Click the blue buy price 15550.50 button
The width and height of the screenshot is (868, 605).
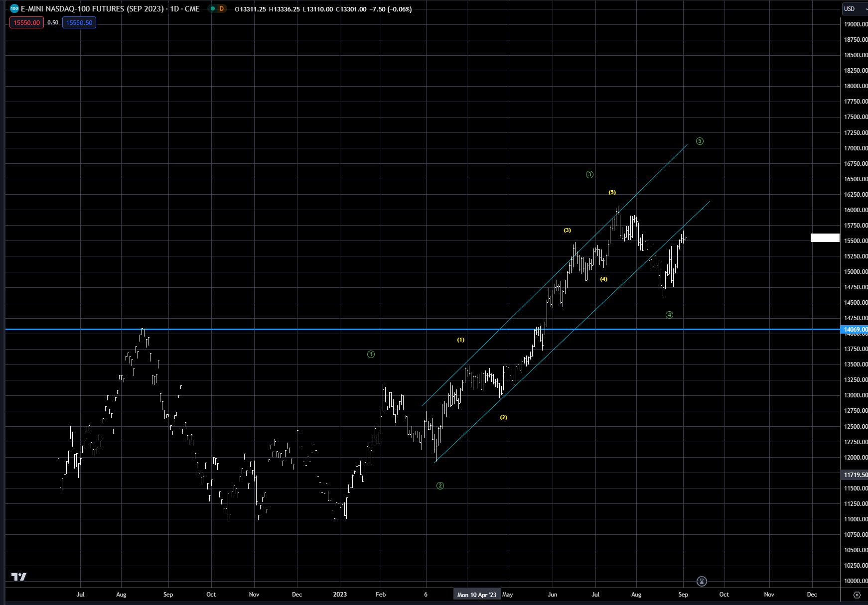coord(79,22)
